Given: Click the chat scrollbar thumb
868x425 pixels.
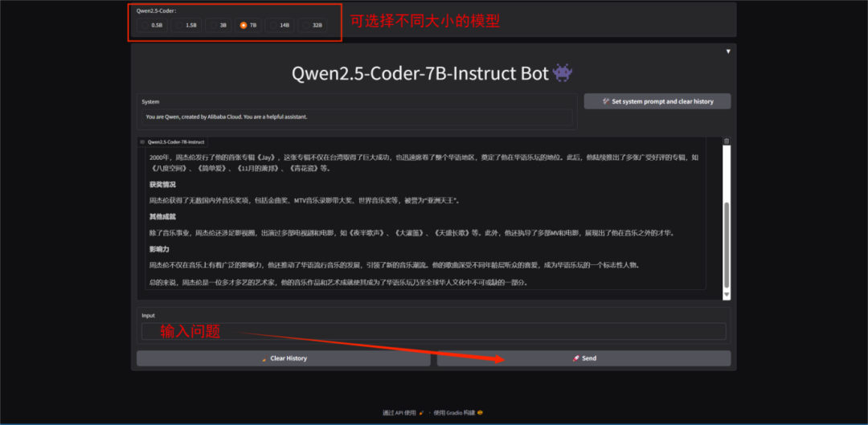Looking at the screenshot, I should point(727,244).
